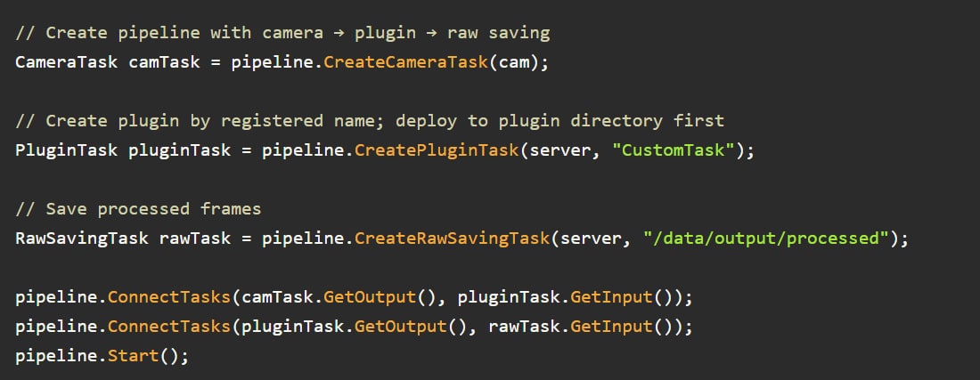Click the second ConnectTasks method call

169,326
